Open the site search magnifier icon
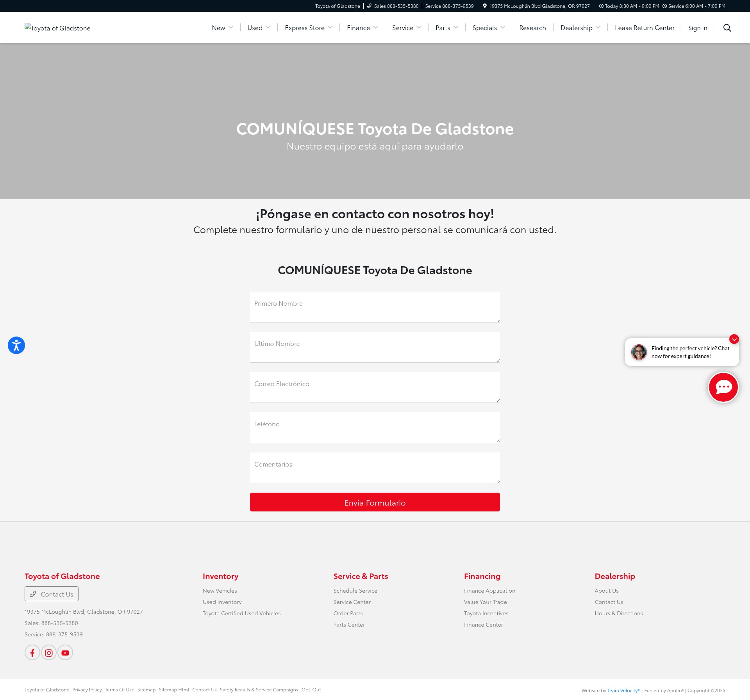This screenshot has height=700, width=750. pos(727,28)
